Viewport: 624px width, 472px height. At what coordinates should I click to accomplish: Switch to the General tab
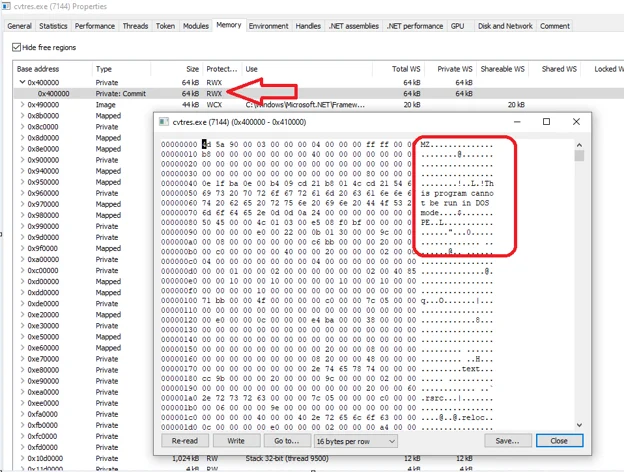point(20,26)
